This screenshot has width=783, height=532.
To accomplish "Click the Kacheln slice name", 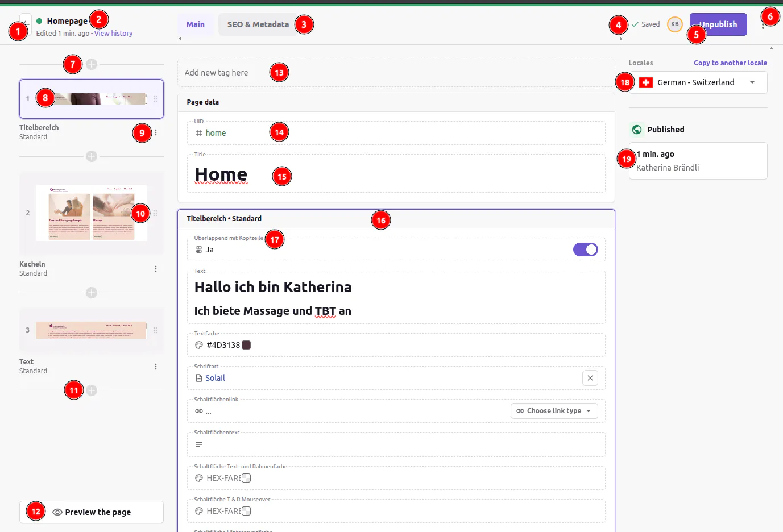I will pyautogui.click(x=32, y=264).
